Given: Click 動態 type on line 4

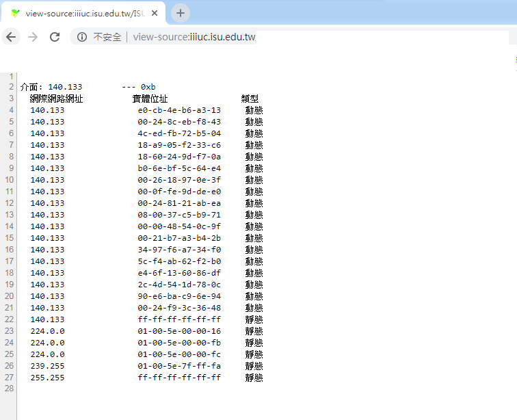Looking at the screenshot, I should tap(254, 110).
